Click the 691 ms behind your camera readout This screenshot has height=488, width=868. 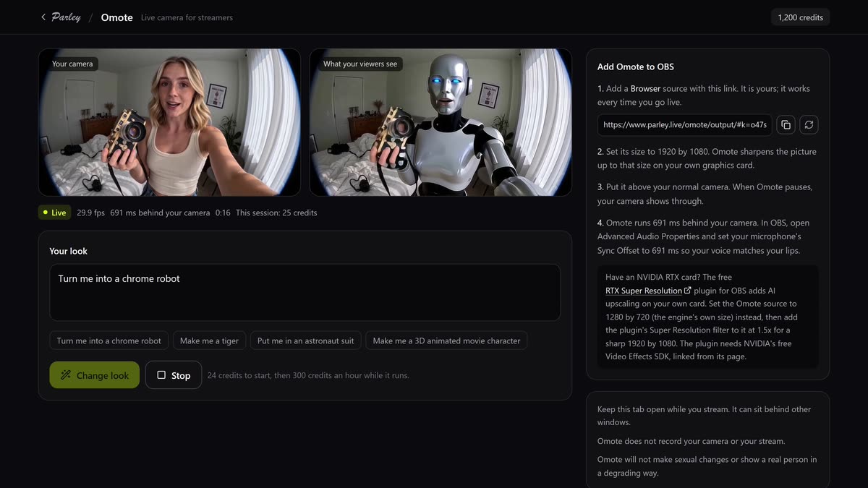pos(160,213)
